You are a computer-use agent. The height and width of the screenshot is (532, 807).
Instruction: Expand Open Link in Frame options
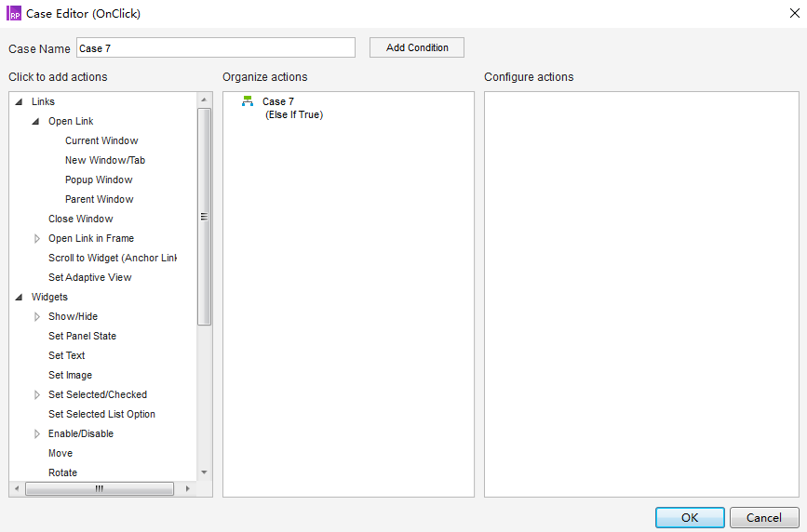36,239
